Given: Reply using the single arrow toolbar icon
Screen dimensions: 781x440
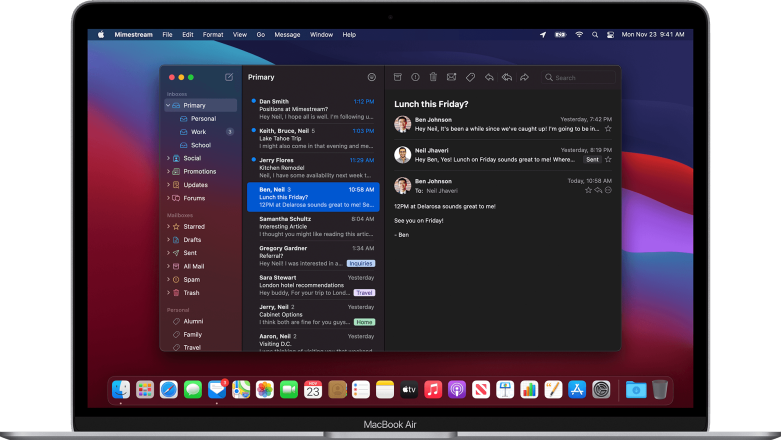Looking at the screenshot, I should click(489, 77).
